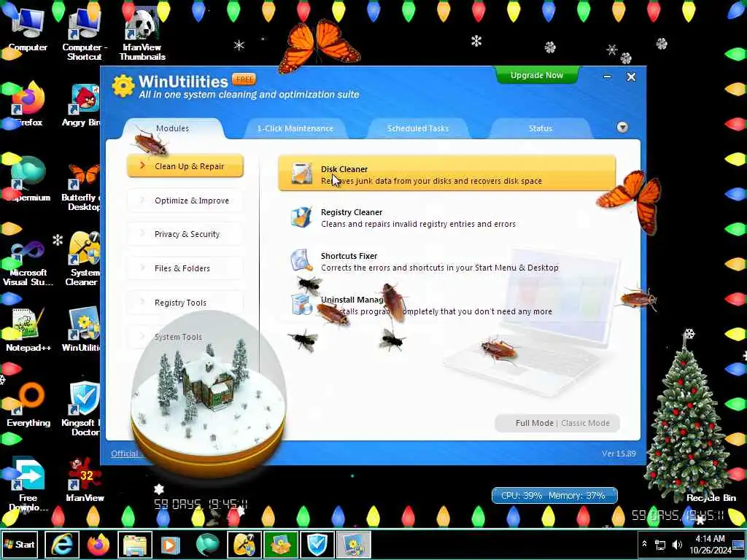Open Computer - Shortcut desktop icon
The image size is (747, 560).
[85, 35]
